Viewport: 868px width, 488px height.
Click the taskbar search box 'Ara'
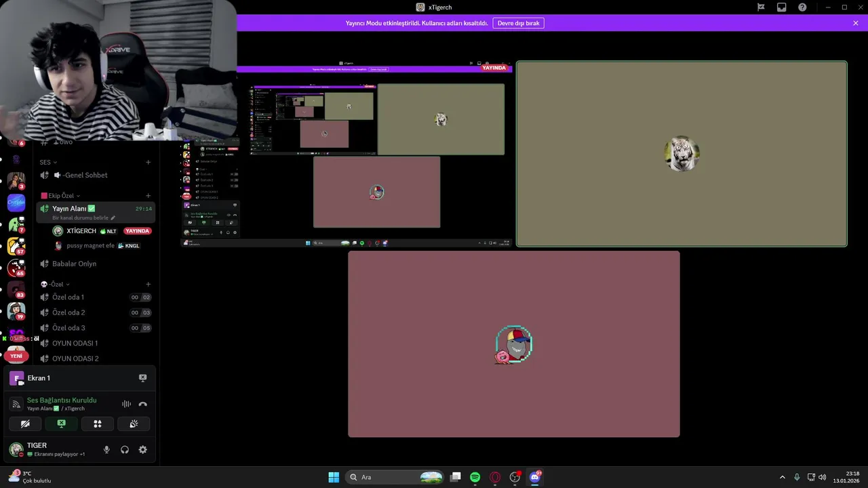click(395, 477)
